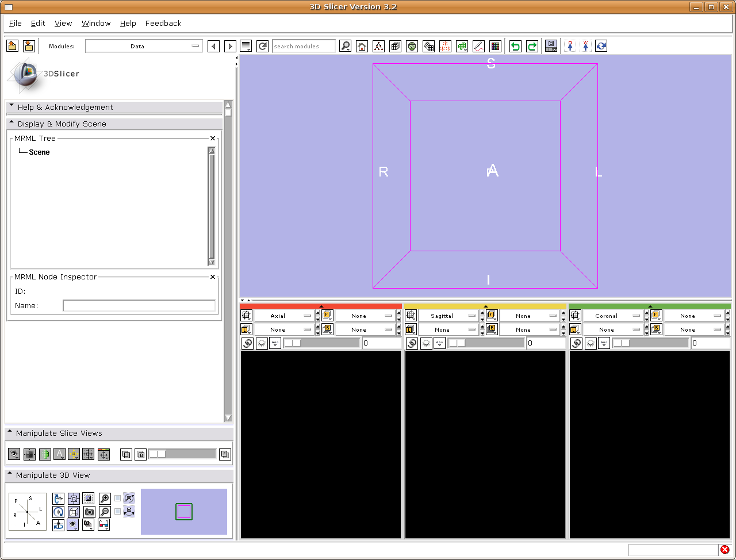This screenshot has height=560, width=736.
Task: Open the Axial orientation dropdown
Action: [x=283, y=316]
